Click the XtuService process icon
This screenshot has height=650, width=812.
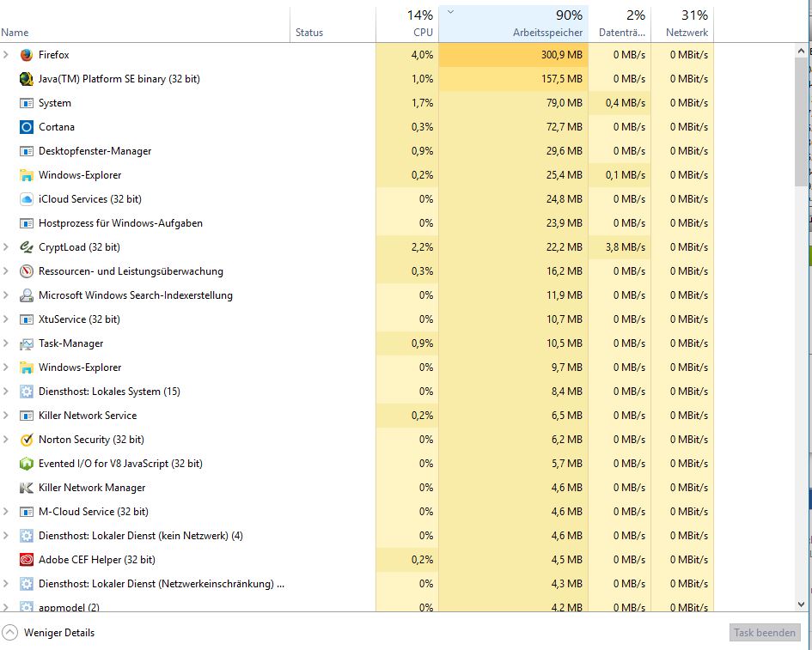[27, 319]
